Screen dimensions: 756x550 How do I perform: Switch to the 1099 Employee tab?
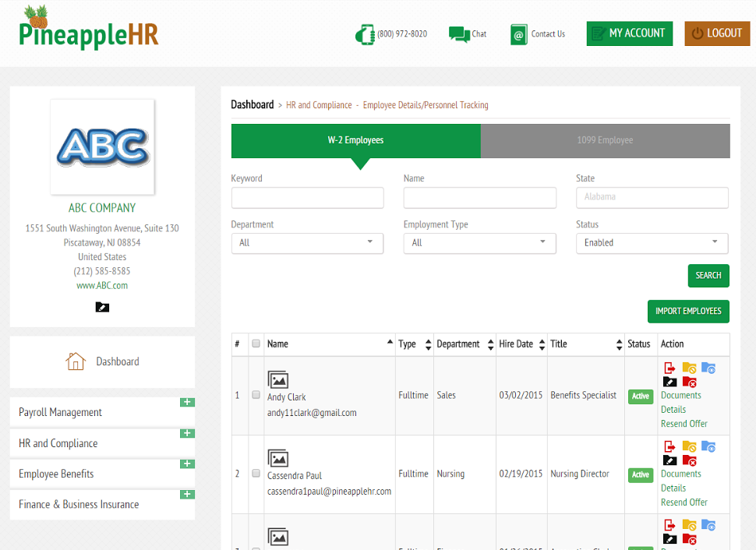[605, 141]
